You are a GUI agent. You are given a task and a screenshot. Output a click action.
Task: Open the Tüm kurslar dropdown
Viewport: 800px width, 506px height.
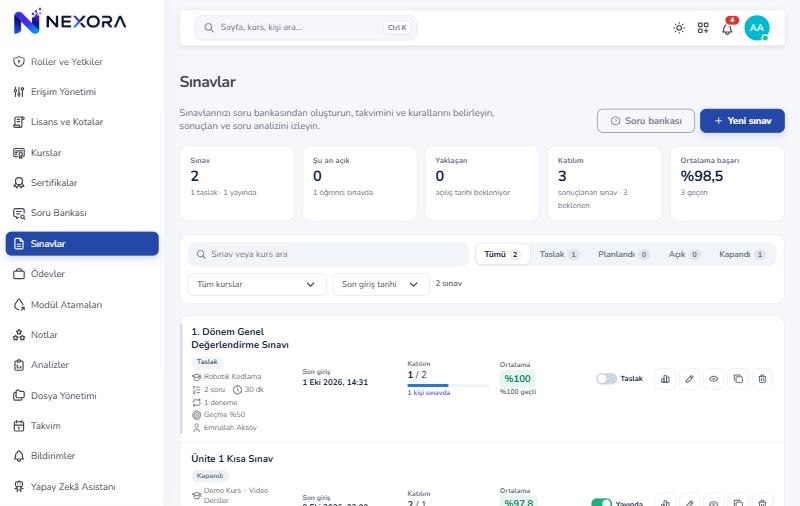coord(257,284)
